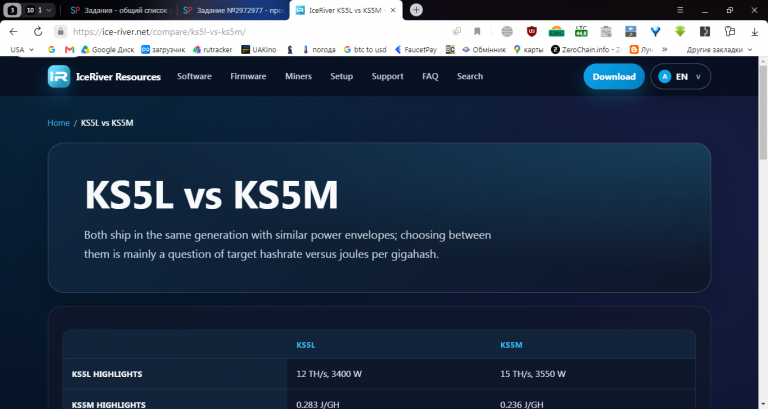Click the page vertical scrollbar thumb
The image size is (768, 409).
(x=763, y=113)
